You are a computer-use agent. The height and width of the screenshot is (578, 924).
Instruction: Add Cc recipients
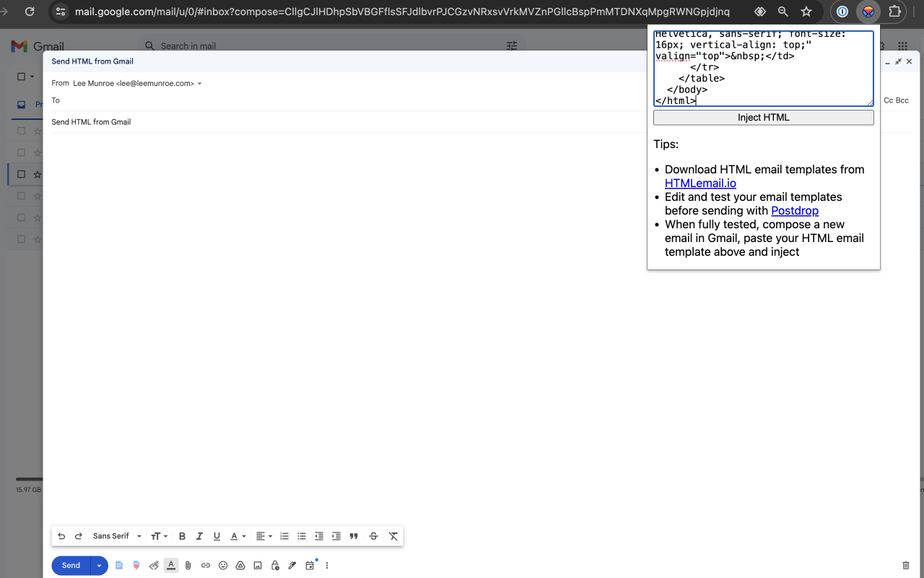coord(889,100)
